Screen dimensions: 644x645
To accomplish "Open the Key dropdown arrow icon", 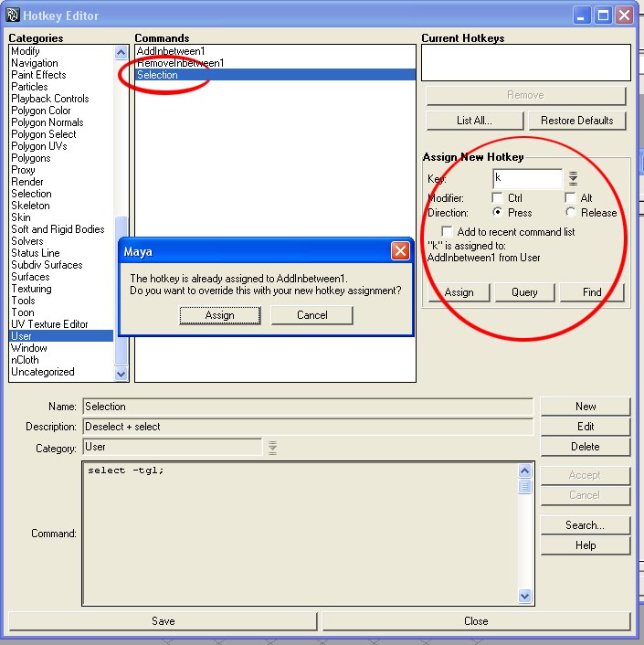I will coord(573,178).
